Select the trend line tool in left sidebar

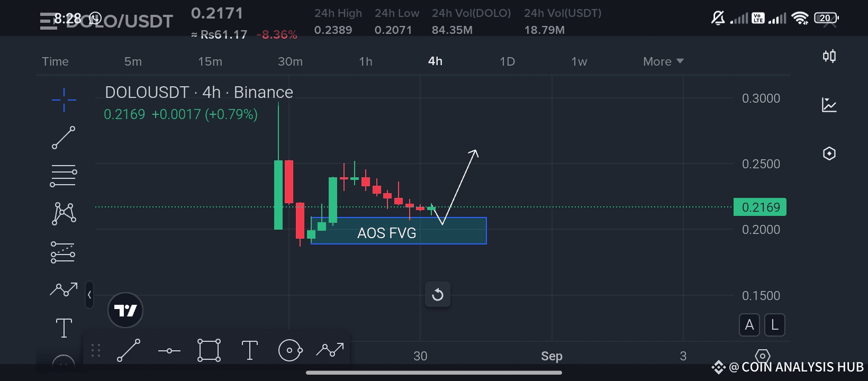pos(64,138)
